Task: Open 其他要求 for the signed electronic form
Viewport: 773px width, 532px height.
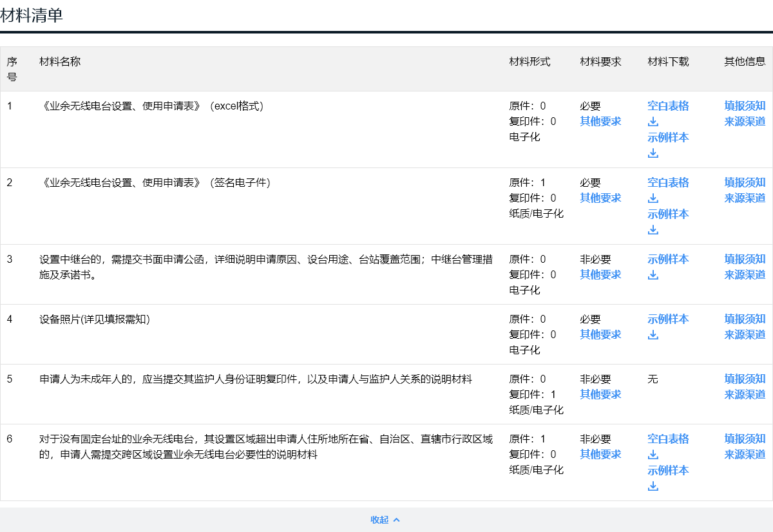Action: [x=600, y=198]
